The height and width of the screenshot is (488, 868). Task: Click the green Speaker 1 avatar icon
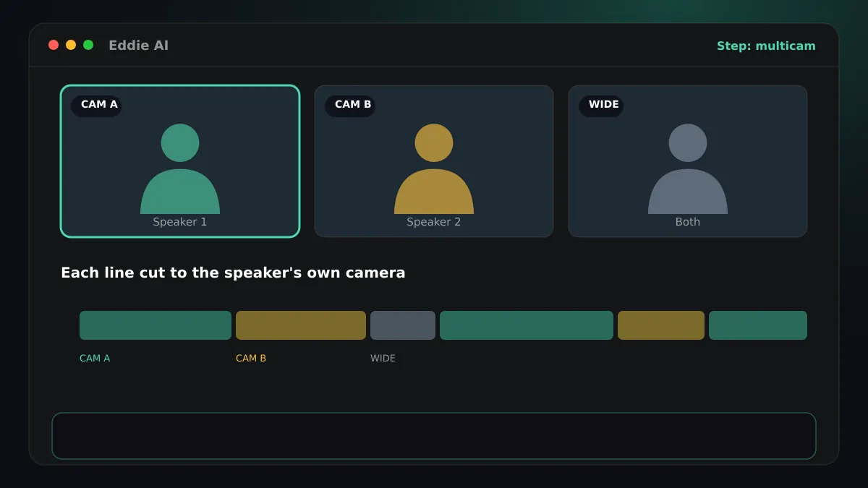pos(180,168)
